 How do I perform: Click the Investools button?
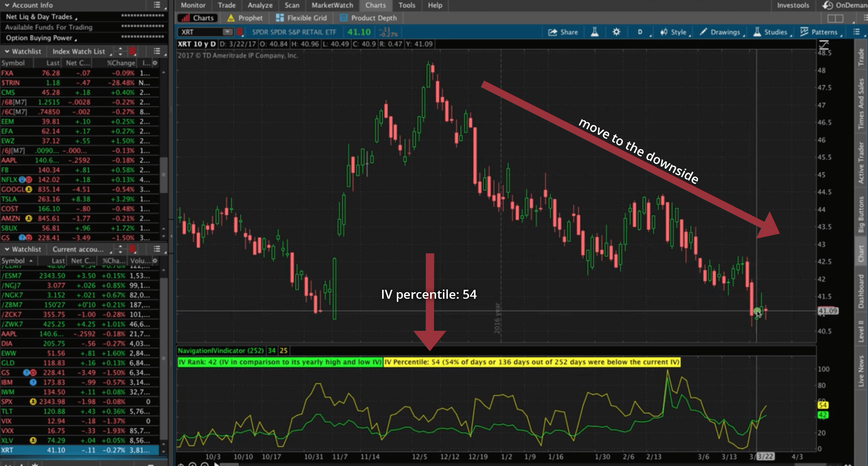[x=793, y=5]
